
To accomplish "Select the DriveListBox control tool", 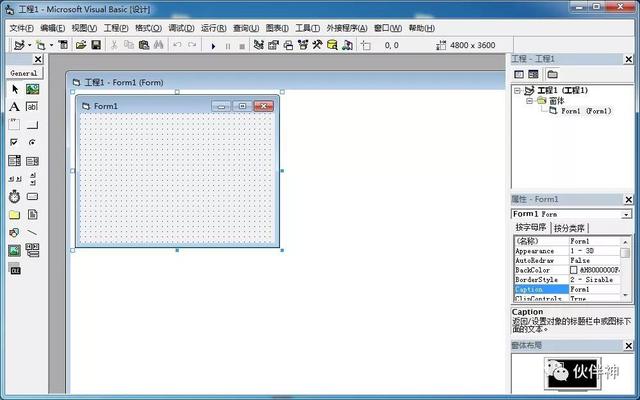I will [x=32, y=196].
